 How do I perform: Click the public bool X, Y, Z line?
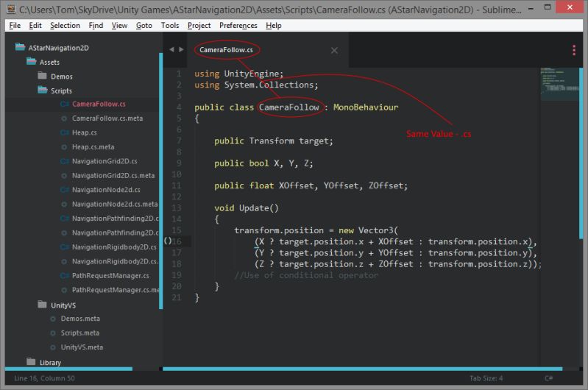tap(263, 163)
